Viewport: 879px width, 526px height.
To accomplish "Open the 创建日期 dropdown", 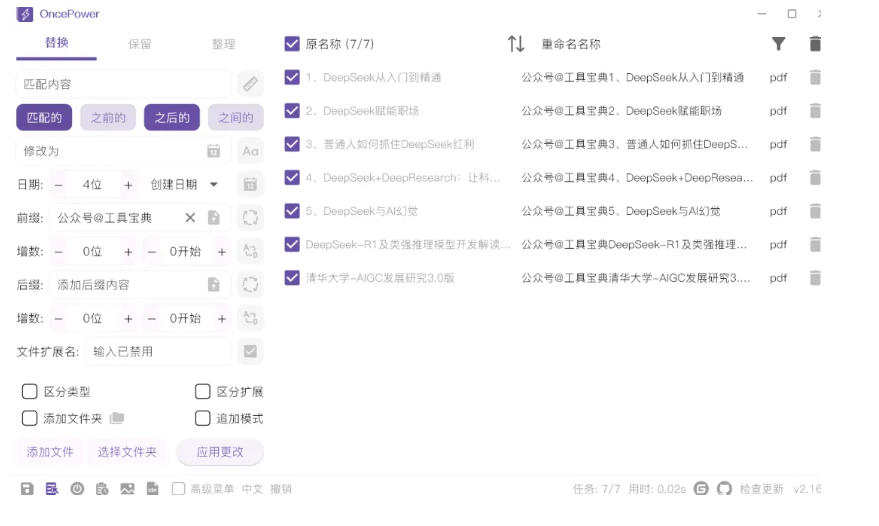I will 184,184.
